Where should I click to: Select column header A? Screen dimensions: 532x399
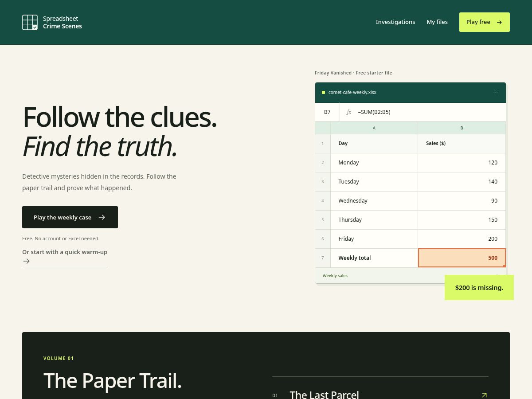click(x=374, y=128)
